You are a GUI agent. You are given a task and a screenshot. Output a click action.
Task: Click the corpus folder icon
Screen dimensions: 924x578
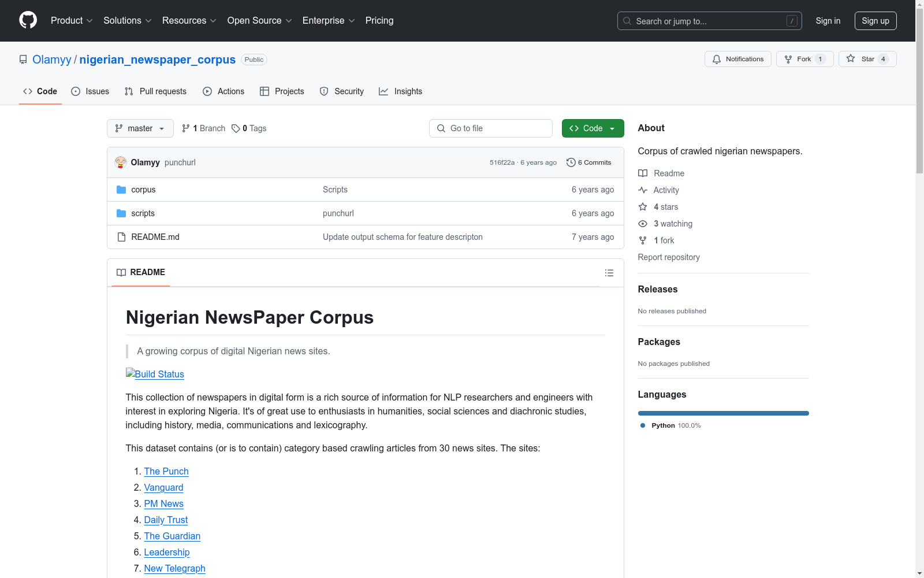click(x=121, y=190)
